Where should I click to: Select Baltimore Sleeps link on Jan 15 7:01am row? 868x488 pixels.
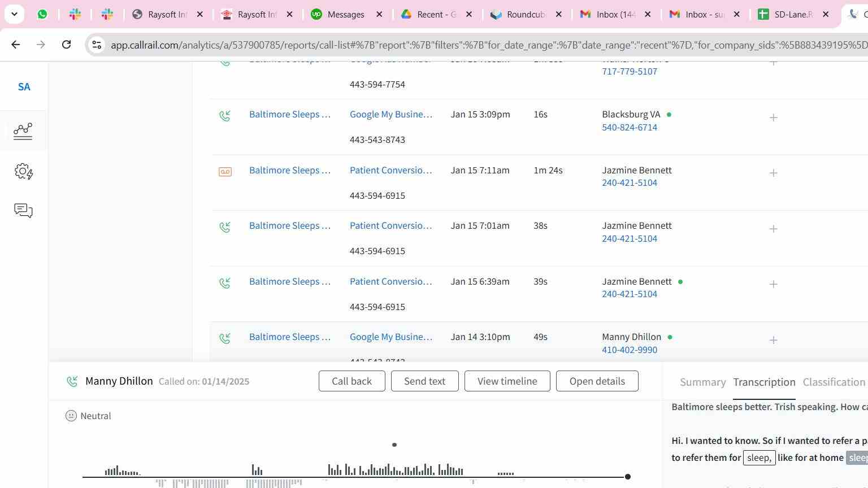coord(290,225)
